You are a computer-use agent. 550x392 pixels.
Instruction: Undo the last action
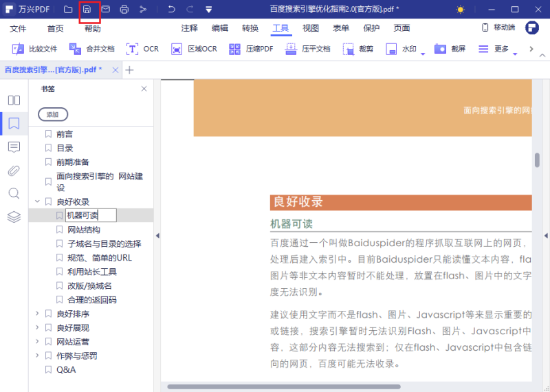171,10
